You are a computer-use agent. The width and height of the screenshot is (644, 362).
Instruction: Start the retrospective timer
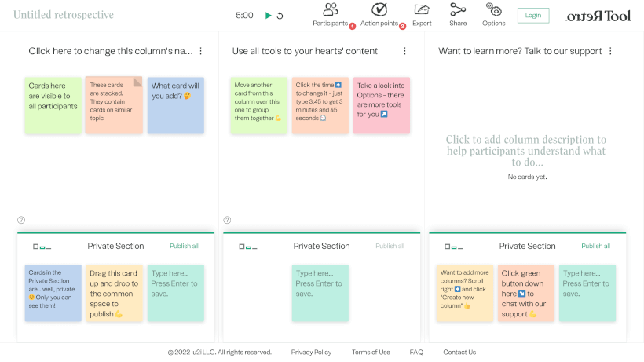(269, 15)
